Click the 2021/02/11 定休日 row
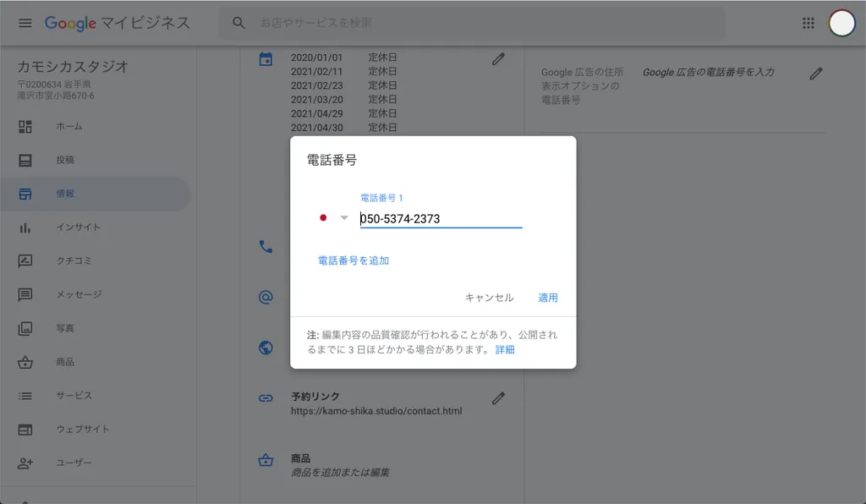This screenshot has width=866, height=504. click(343, 71)
